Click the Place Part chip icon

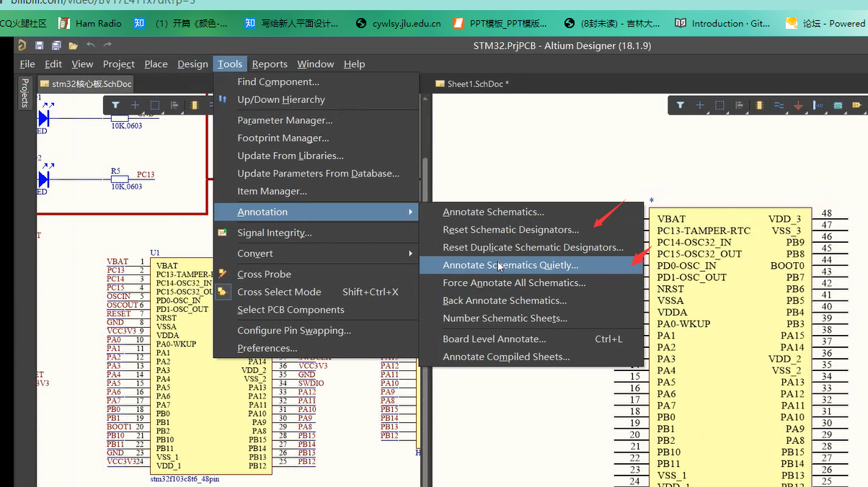(x=758, y=104)
